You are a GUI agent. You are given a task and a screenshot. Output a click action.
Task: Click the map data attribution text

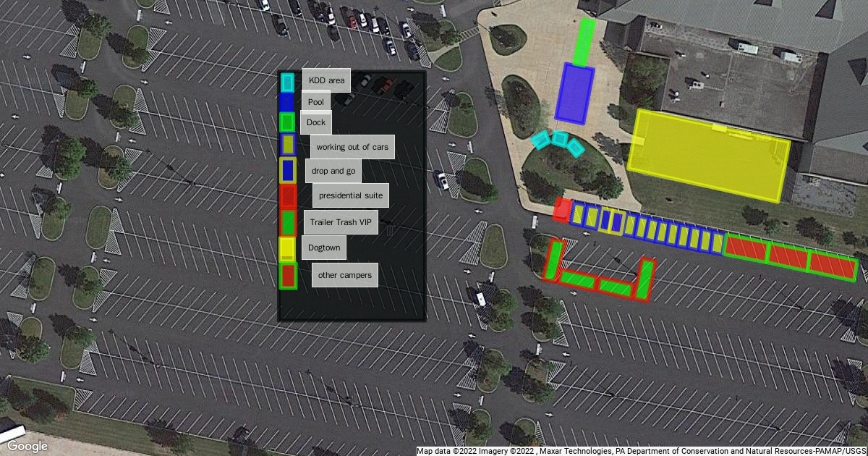(x=641, y=451)
